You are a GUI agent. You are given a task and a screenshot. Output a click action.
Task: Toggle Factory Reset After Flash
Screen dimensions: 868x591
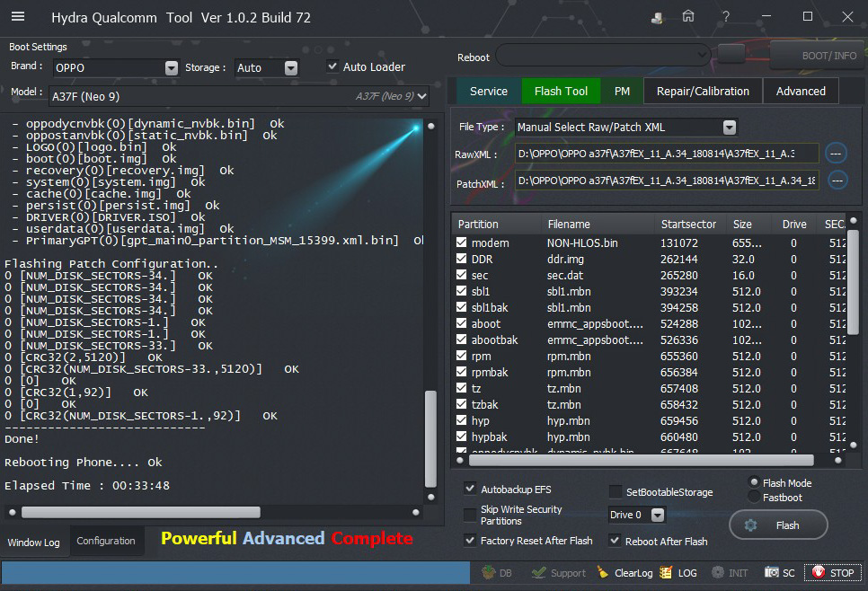click(470, 540)
